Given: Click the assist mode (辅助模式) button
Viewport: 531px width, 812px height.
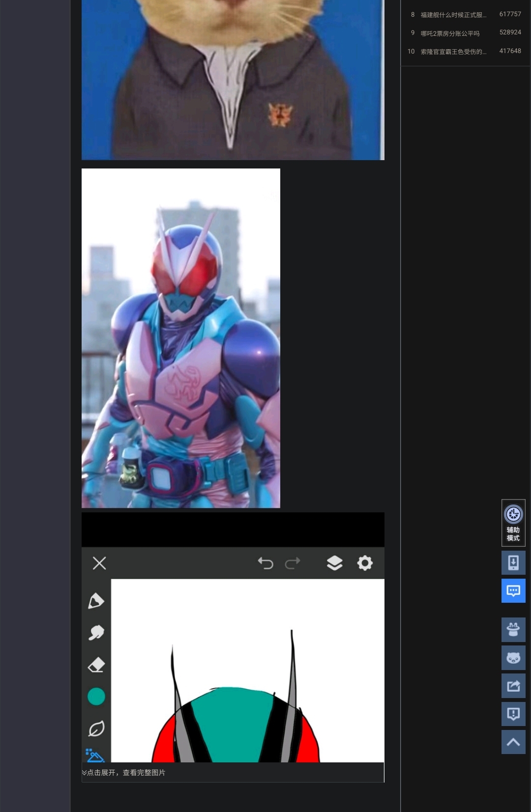Looking at the screenshot, I should coord(513,523).
